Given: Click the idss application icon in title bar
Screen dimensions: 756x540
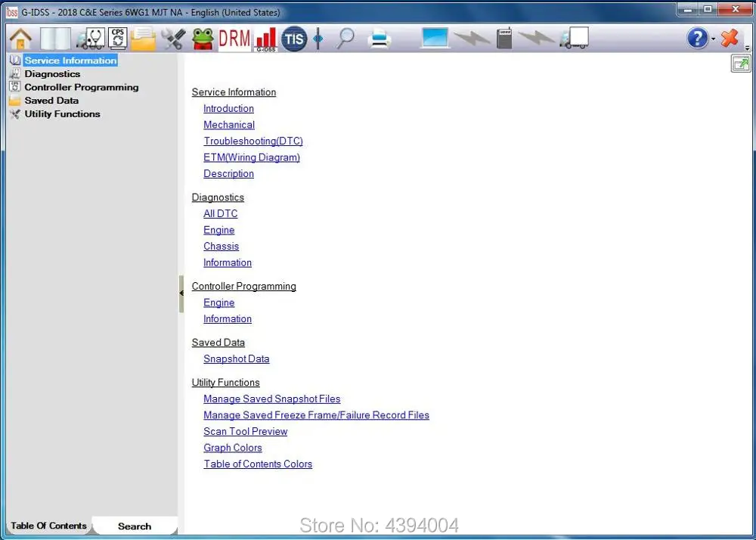Looking at the screenshot, I should (x=12, y=12).
